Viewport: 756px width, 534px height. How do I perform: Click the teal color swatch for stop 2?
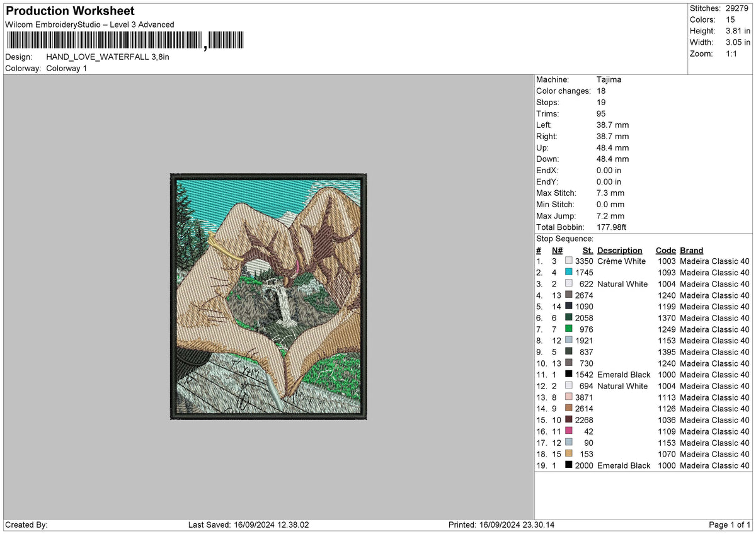(569, 273)
